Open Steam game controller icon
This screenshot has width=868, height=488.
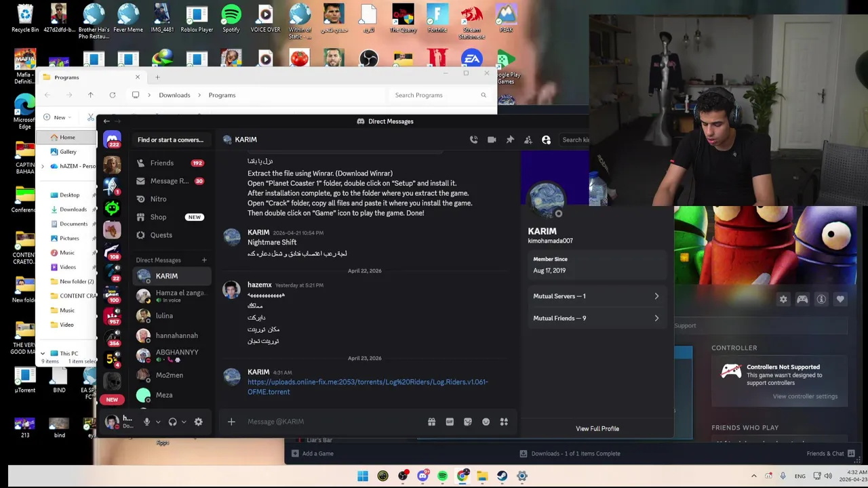click(802, 299)
